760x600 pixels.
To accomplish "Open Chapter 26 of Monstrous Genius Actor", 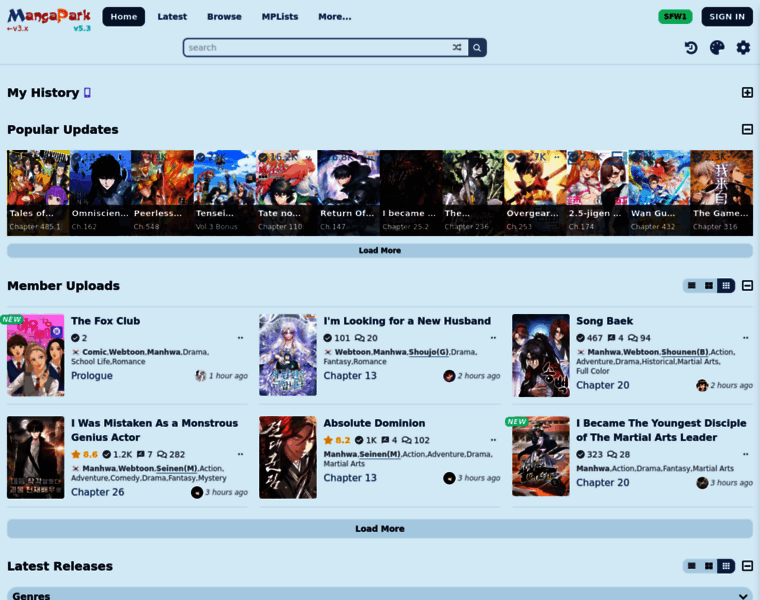I will (97, 492).
